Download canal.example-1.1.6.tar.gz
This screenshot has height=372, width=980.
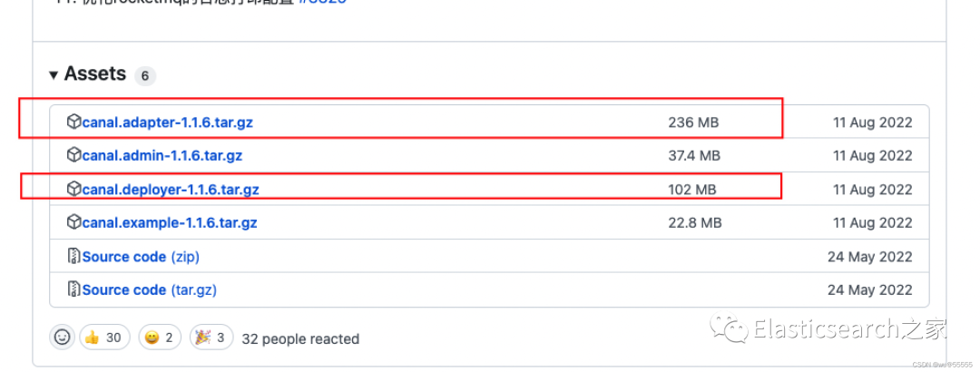point(170,223)
